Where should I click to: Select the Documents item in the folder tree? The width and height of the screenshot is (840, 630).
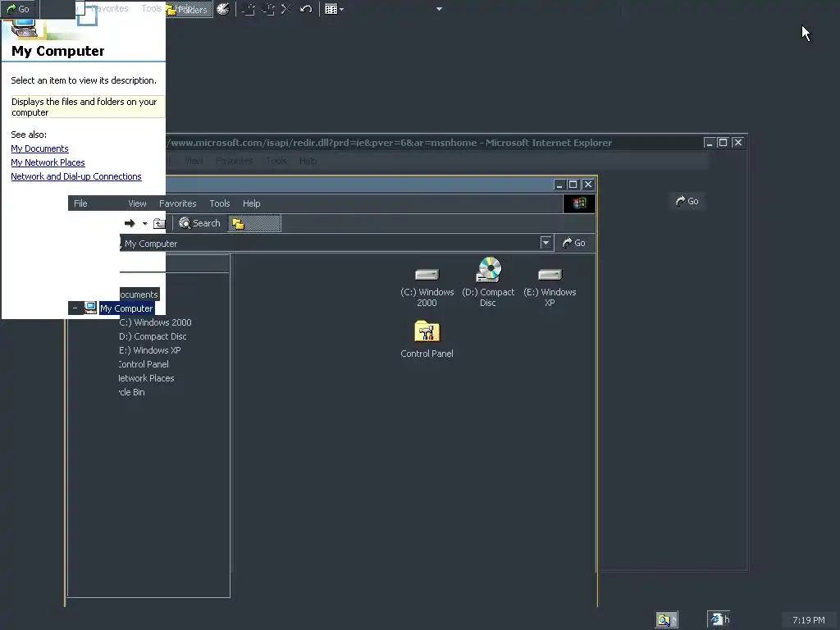tap(139, 294)
